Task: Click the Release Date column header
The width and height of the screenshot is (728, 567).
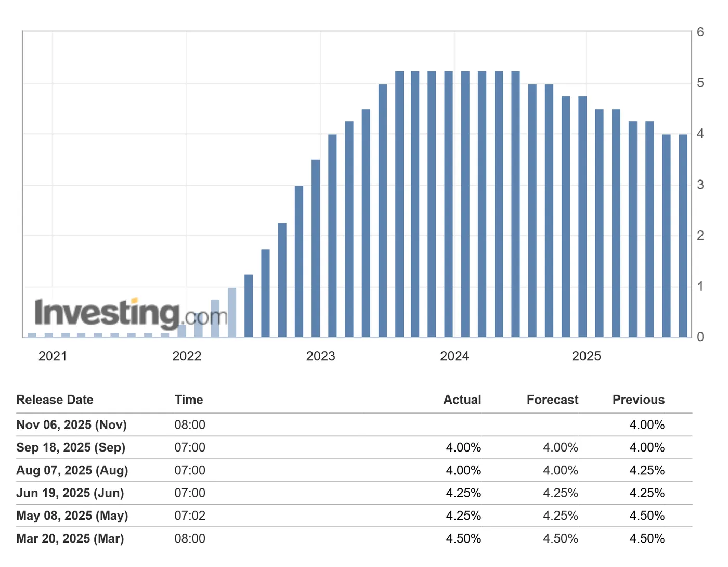Action: coord(55,400)
